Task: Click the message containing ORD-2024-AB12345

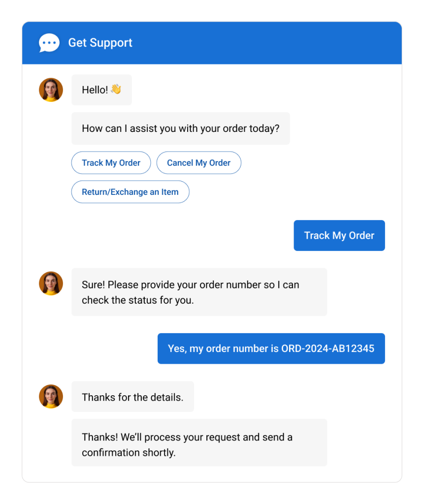Action: tap(271, 348)
